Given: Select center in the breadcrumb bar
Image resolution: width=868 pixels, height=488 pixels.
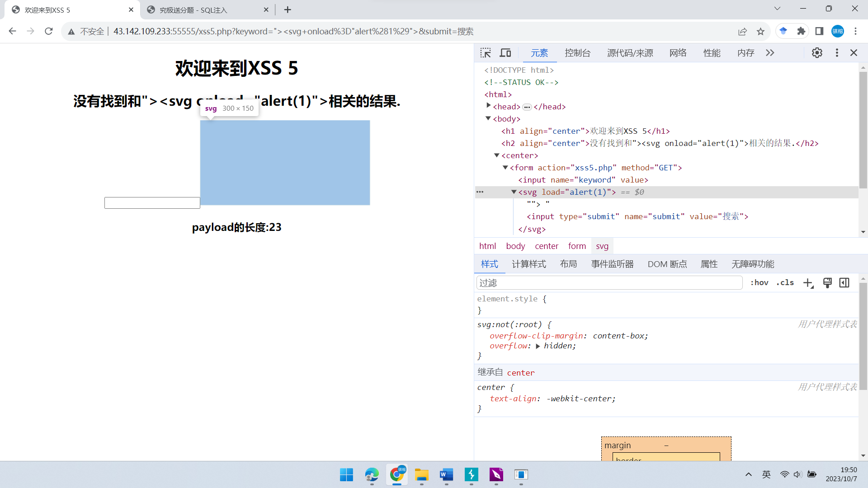Looking at the screenshot, I should point(547,246).
